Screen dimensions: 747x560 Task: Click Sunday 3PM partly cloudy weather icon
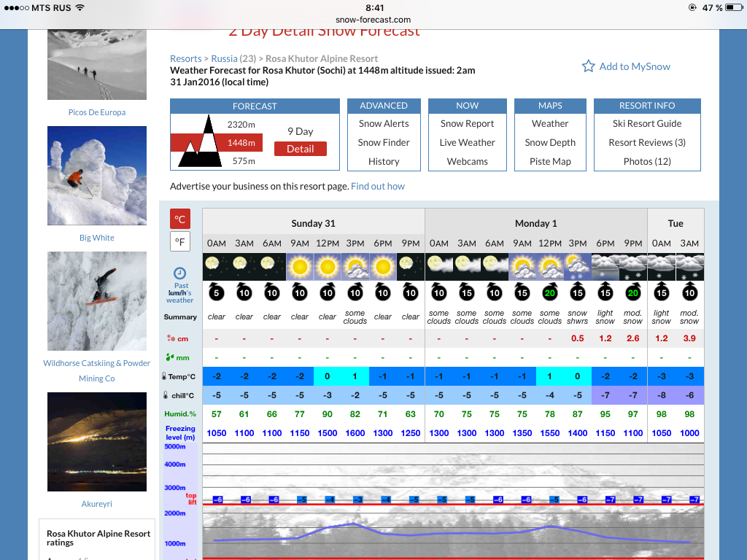click(x=355, y=267)
